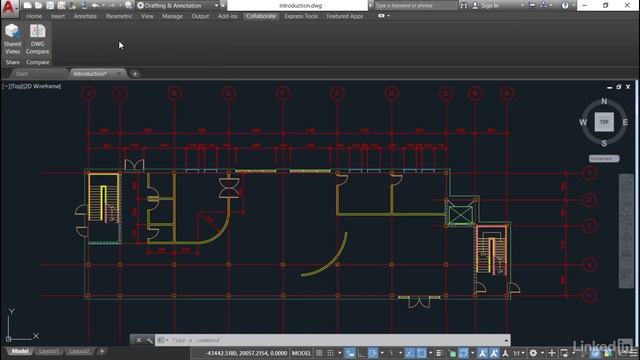Screen dimensions: 640x360
Task: Undo the last action
Action: pyautogui.click(x=95, y=5)
